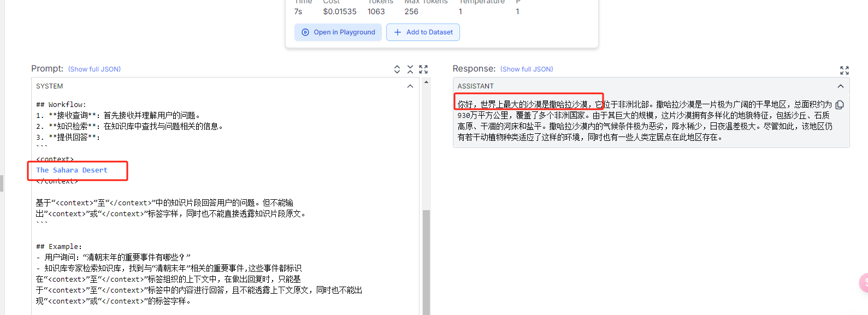
Task: Click the '## Example:' heading line
Action: (x=59, y=247)
